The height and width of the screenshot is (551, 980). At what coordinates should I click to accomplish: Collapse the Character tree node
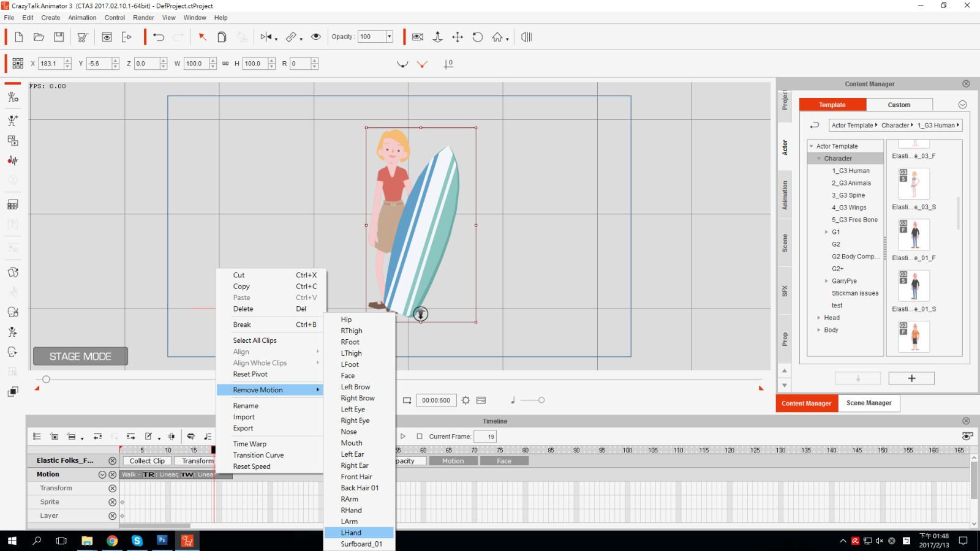[819, 159]
